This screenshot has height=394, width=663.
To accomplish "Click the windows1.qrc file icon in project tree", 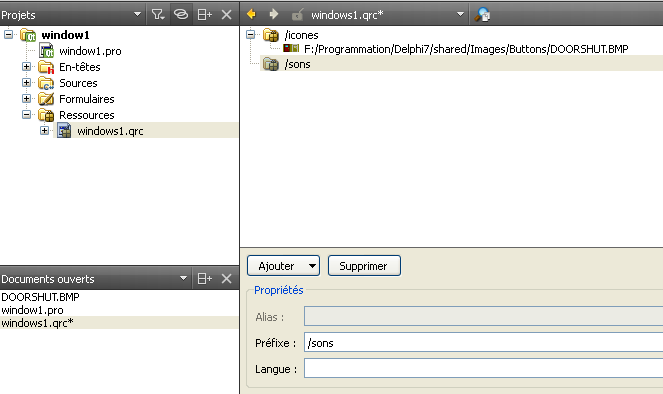I will tap(64, 131).
